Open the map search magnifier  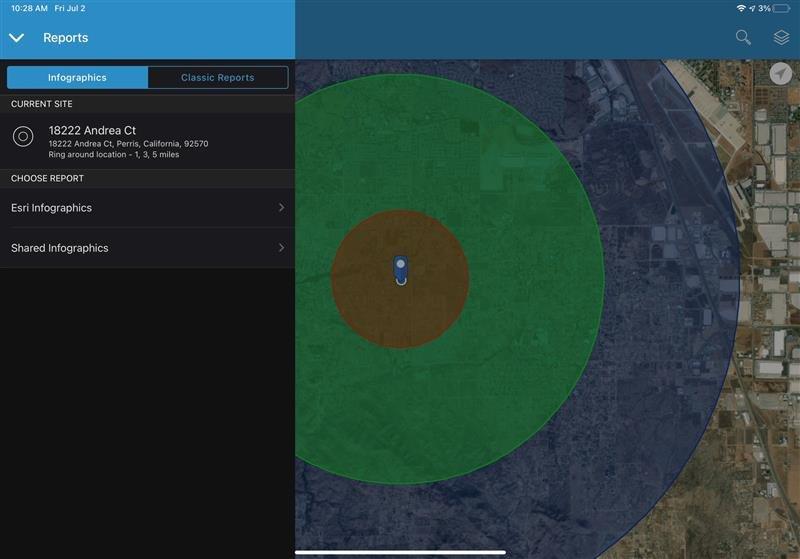point(743,37)
